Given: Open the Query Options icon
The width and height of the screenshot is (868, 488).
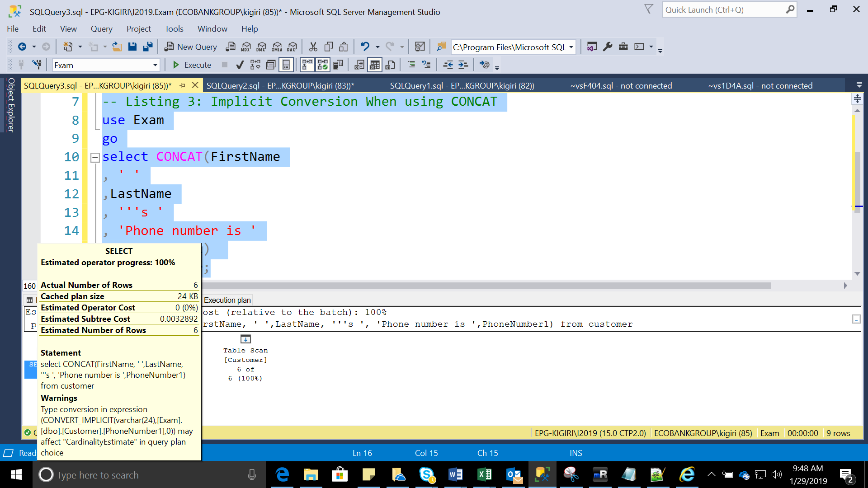Looking at the screenshot, I should pos(271,65).
